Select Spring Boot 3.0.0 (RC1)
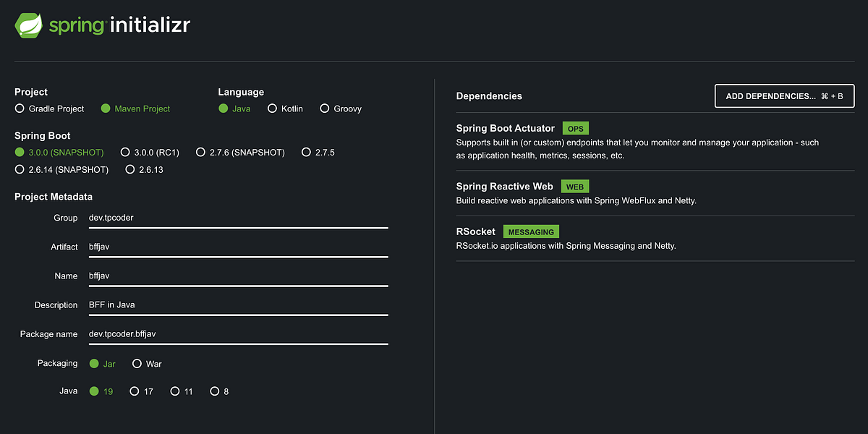This screenshot has height=434, width=868. pyautogui.click(x=125, y=153)
